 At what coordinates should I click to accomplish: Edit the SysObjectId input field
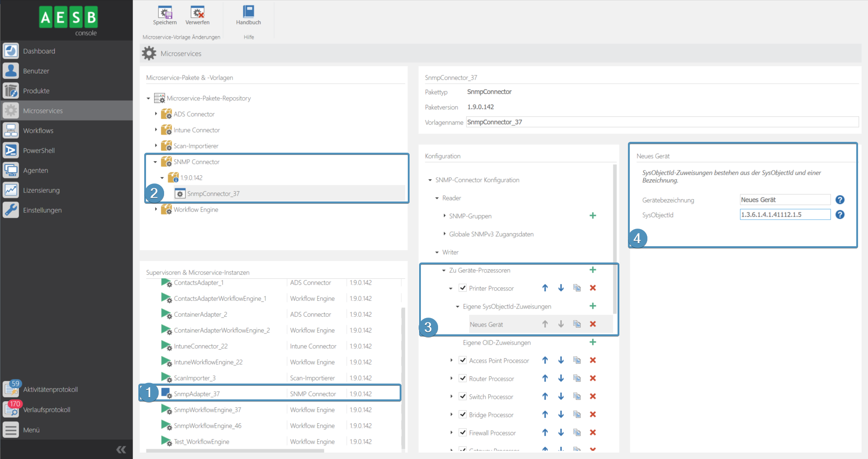(785, 215)
